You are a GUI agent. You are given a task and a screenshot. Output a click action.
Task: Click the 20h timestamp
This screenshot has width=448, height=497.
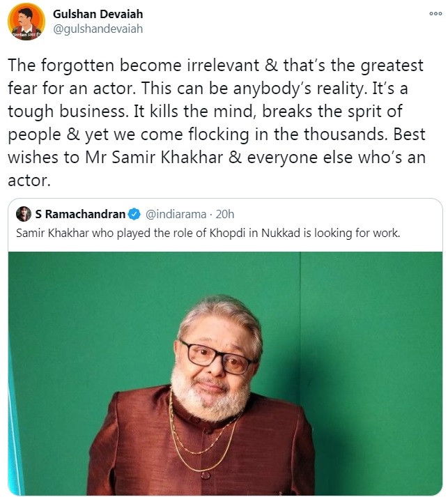click(224, 214)
